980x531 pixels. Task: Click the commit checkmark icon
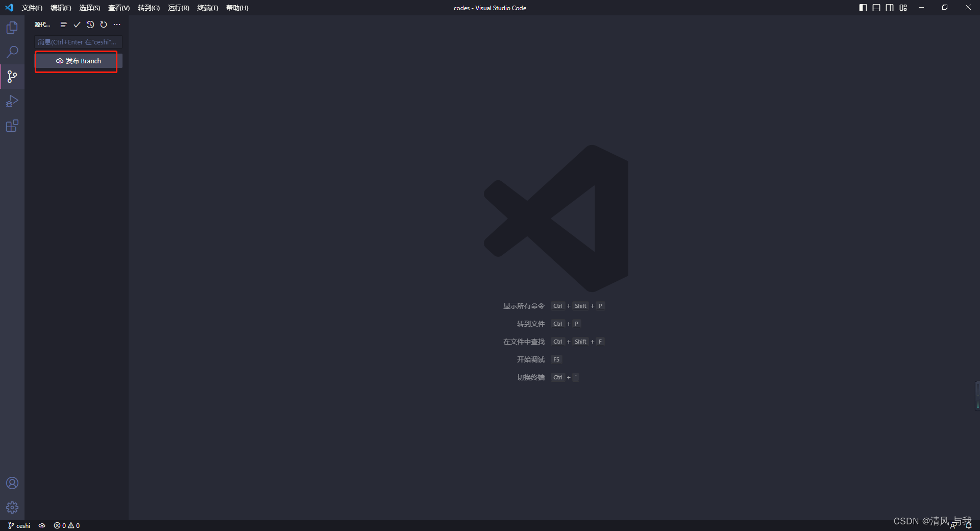77,25
